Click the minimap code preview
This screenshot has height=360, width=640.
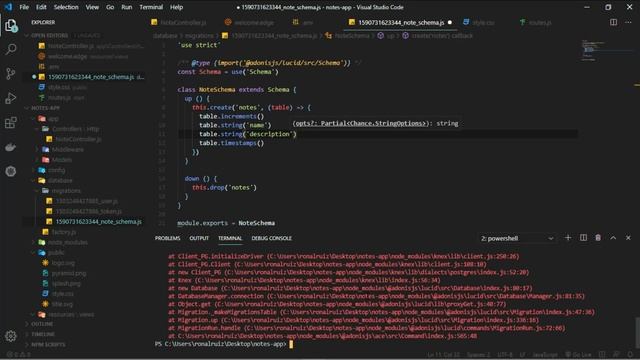click(x=593, y=50)
